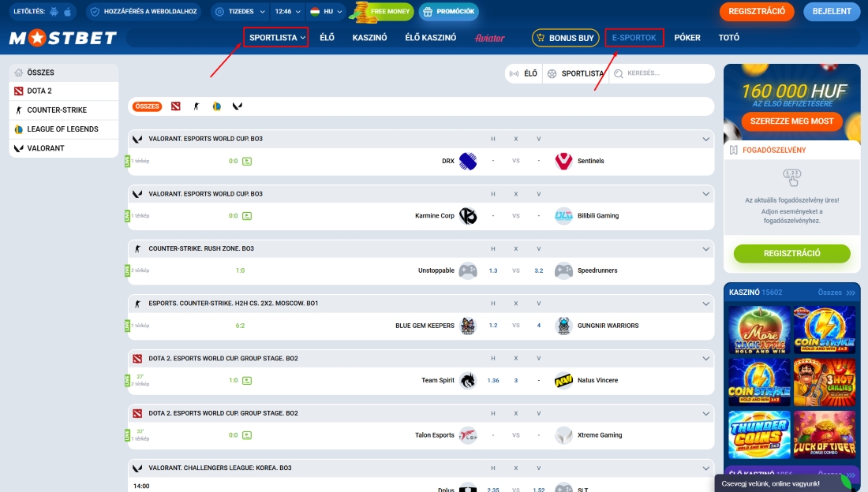The height and width of the screenshot is (492, 868).
Task: Click the Apple download icon
Action: 68,12
